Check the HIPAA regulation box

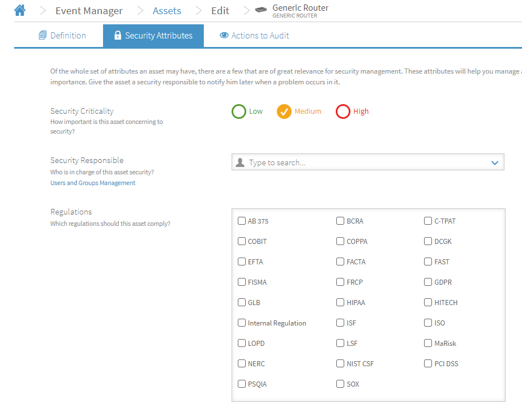[340, 302]
